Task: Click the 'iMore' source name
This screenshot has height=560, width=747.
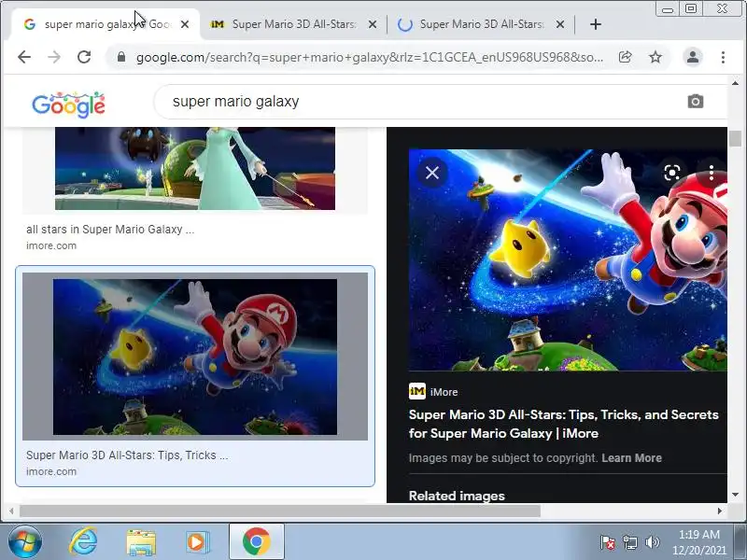Action: click(444, 392)
